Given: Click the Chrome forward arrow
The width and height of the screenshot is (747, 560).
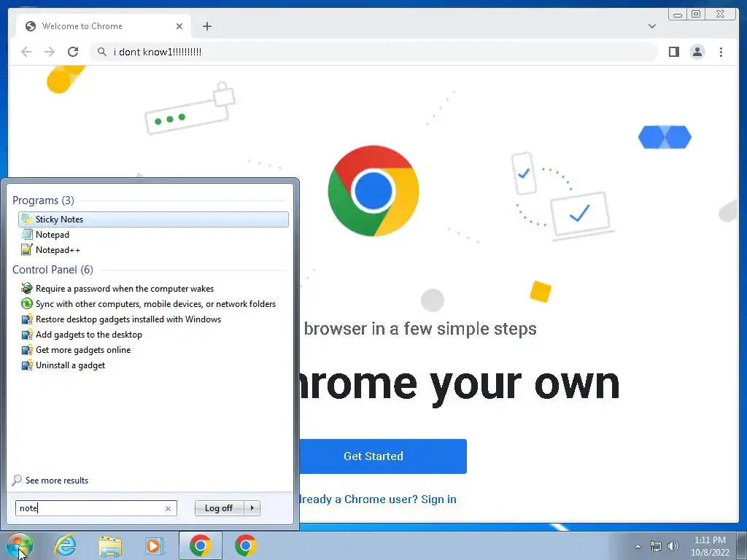Looking at the screenshot, I should click(x=49, y=52).
